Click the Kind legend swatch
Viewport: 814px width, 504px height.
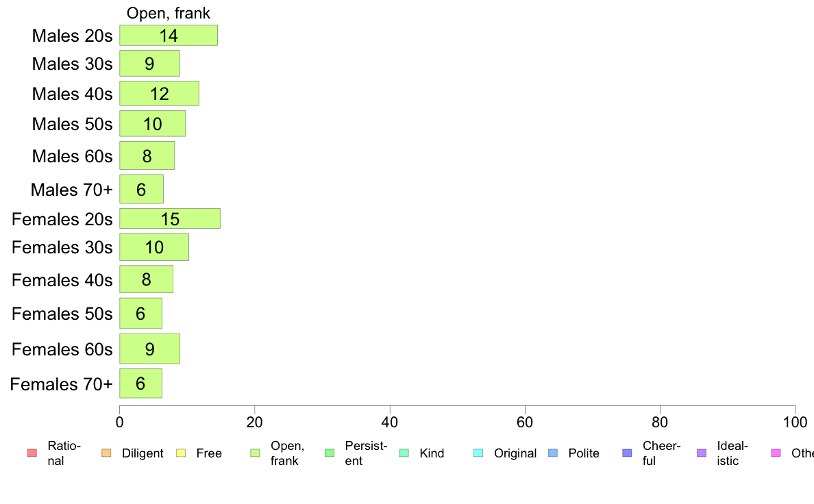[x=404, y=453]
